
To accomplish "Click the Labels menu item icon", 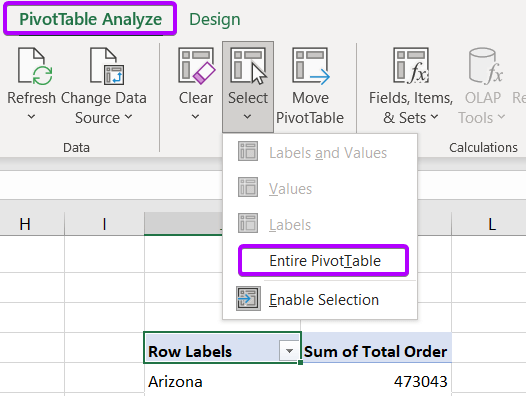I will (248, 223).
